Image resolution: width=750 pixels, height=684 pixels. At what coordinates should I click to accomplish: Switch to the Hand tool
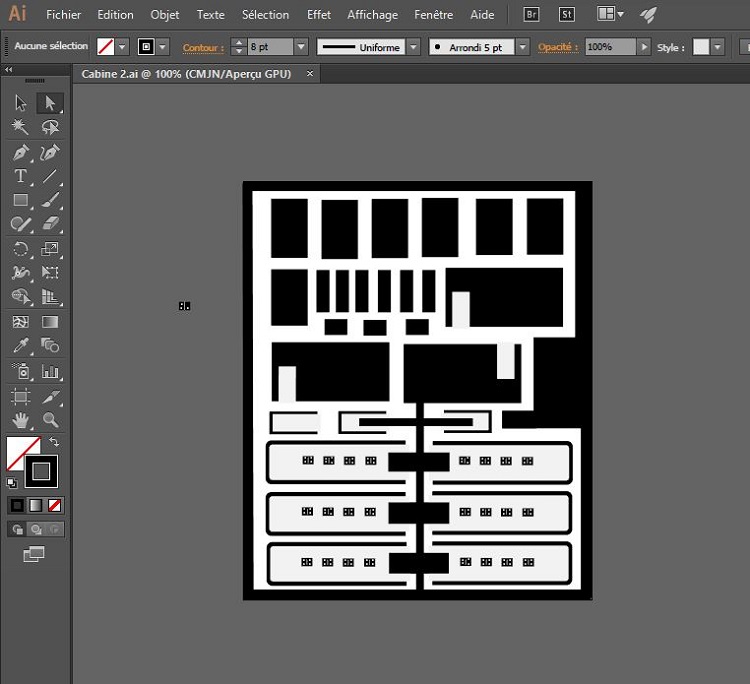coord(20,420)
